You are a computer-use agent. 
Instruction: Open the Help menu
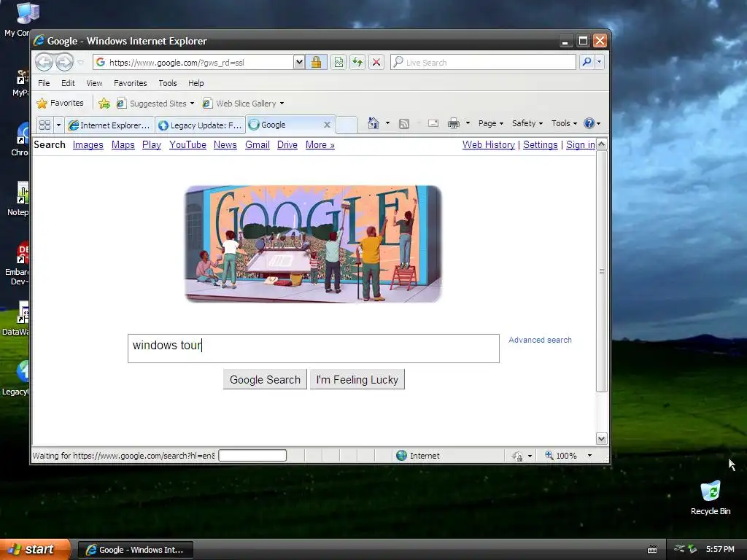[x=196, y=83]
